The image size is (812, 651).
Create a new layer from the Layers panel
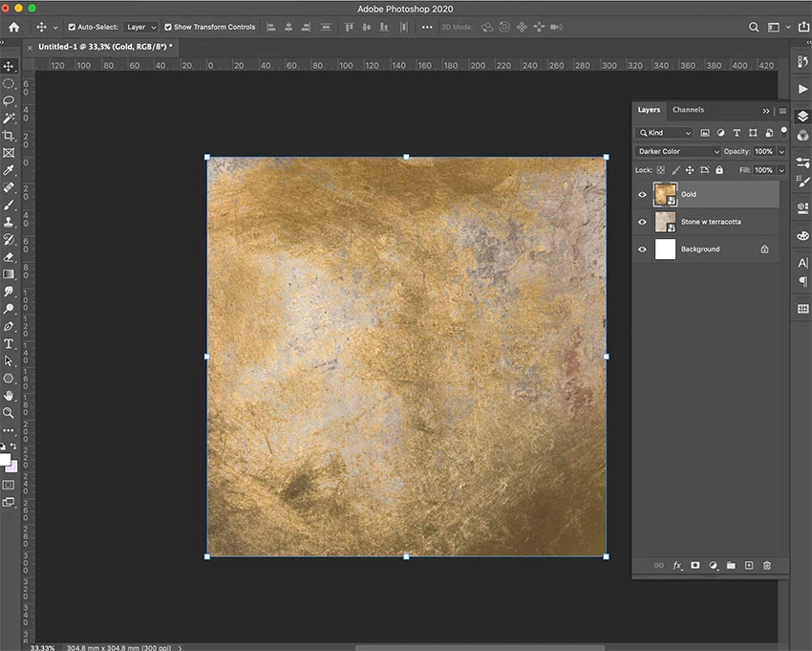coord(749,566)
